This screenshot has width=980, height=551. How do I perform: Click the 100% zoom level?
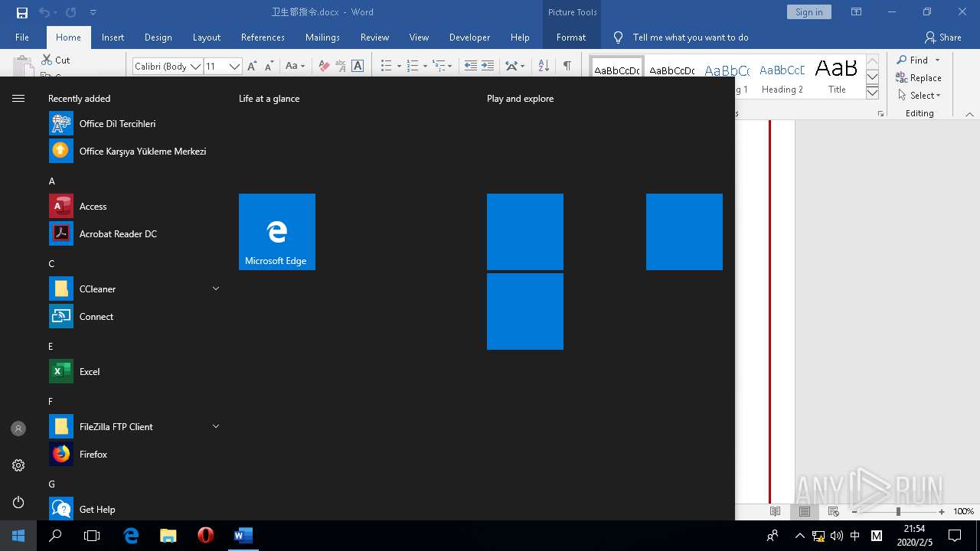[x=963, y=511]
